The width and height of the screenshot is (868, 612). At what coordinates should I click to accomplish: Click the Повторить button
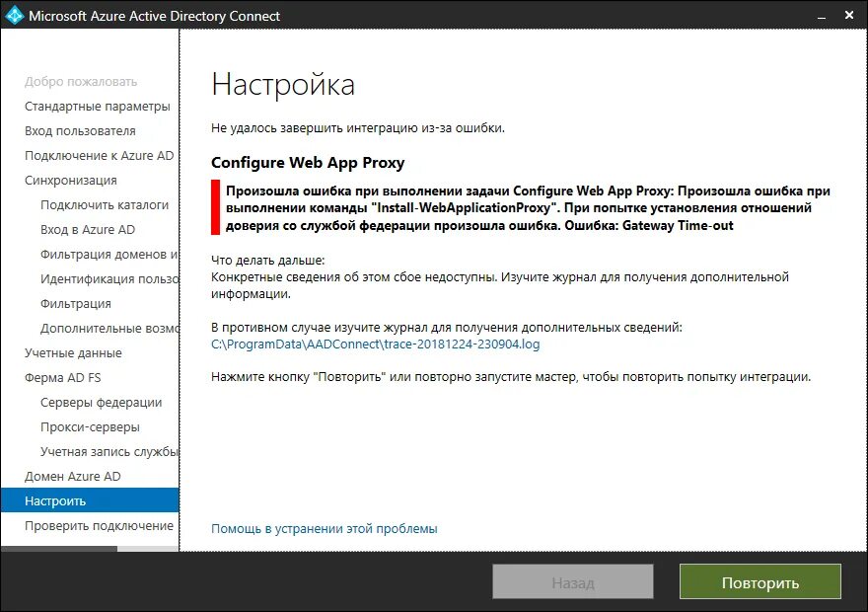click(760, 581)
